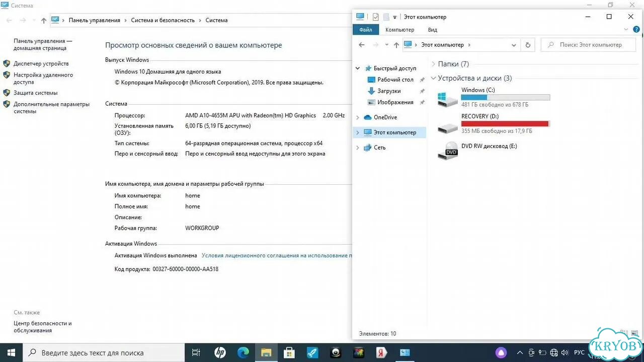Click 'Панель управления' breadcrumb in System window
This screenshot has width=644, height=362.
click(x=94, y=21)
